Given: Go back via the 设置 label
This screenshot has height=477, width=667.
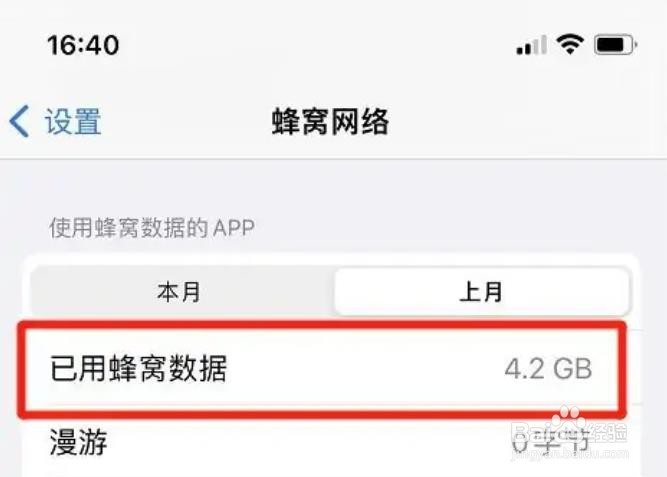Looking at the screenshot, I should point(73,122).
